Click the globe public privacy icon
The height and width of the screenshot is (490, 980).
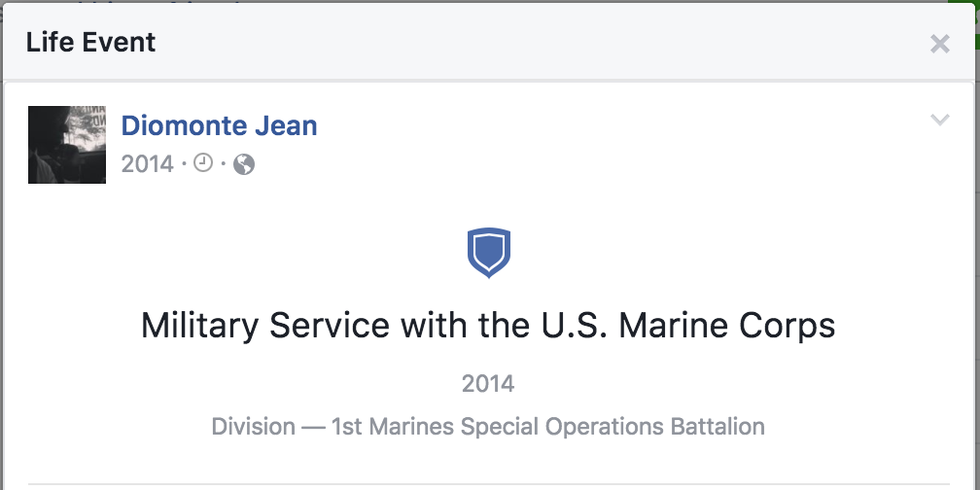(x=244, y=164)
